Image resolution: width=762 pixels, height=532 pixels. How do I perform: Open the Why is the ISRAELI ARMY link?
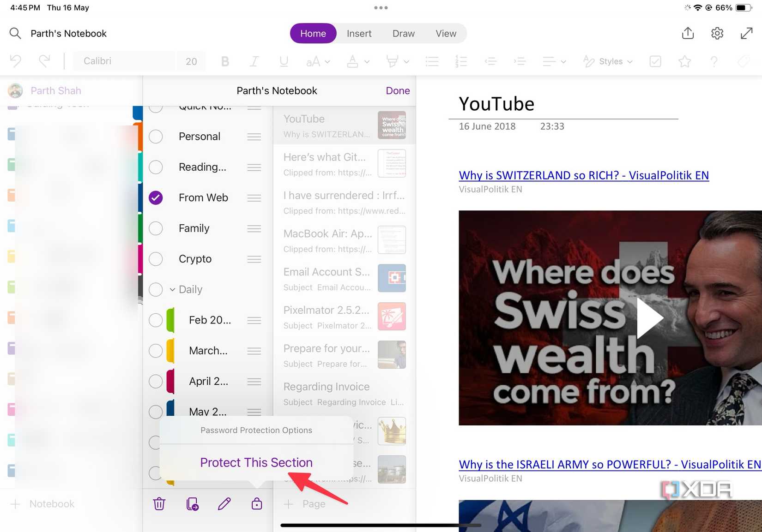click(610, 464)
